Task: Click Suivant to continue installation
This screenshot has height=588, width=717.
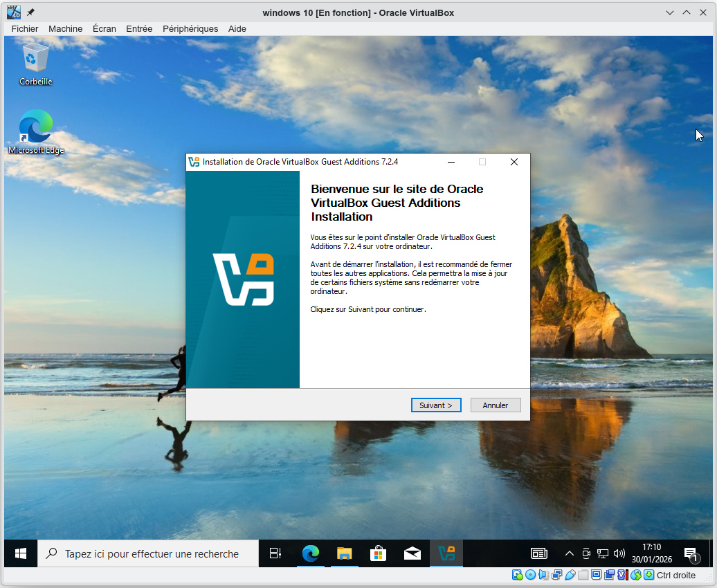Action: coord(436,405)
